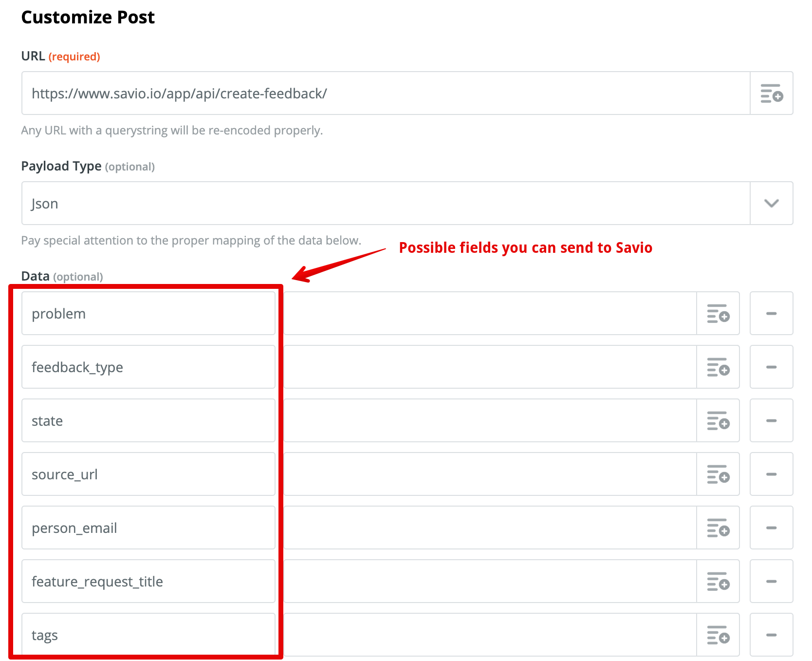The image size is (812, 661).
Task: Remove the problem data row
Action: click(x=772, y=313)
